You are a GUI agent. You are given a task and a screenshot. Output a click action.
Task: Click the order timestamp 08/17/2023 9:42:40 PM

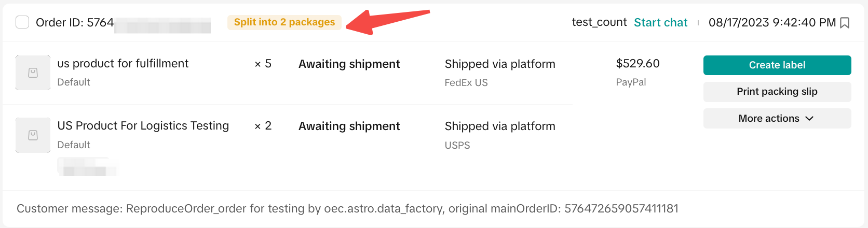772,23
